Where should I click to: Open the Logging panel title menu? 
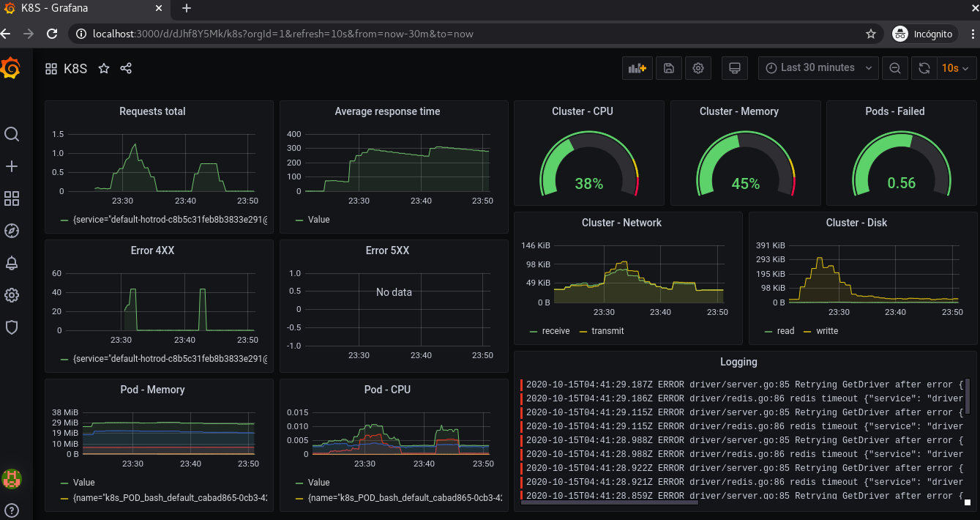coord(738,362)
